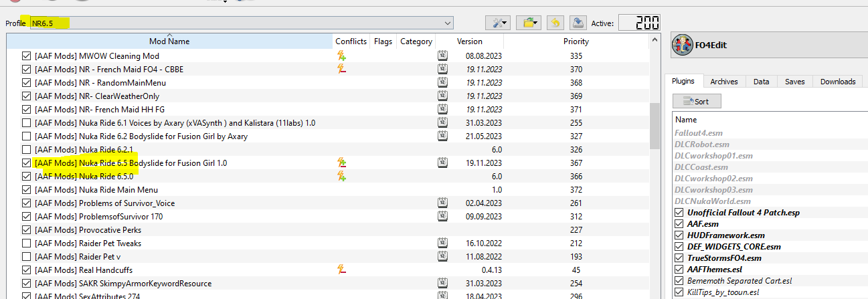Sort by Version column header
This screenshot has width=868, height=299.
tap(470, 41)
